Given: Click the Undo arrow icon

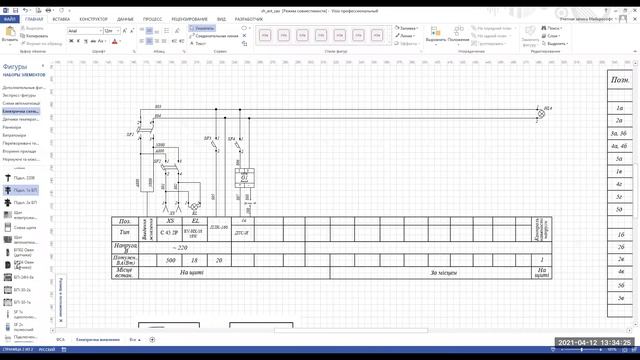Looking at the screenshot, I should pyautogui.click(x=25, y=10).
